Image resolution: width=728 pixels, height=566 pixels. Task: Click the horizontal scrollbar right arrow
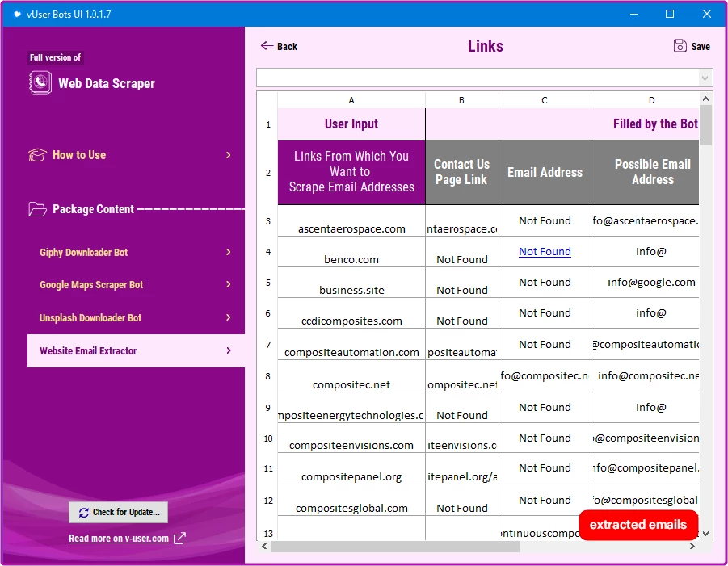pos(692,547)
